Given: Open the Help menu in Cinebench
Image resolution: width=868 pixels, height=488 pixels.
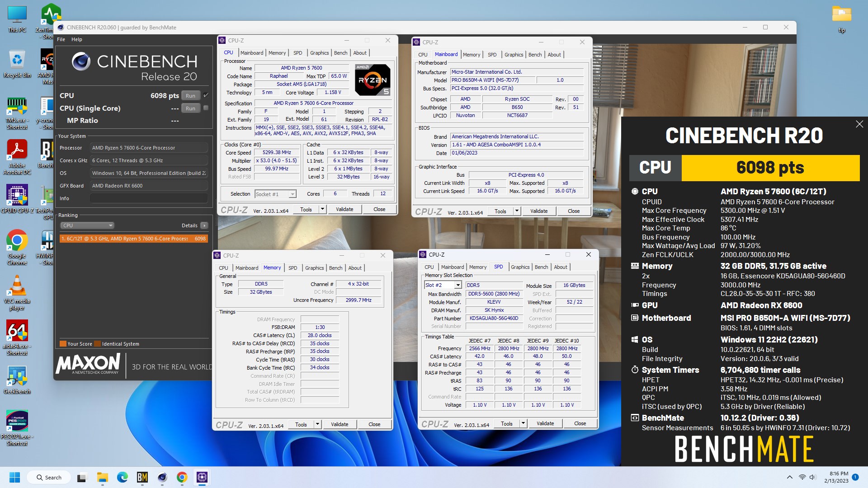Looking at the screenshot, I should (x=77, y=39).
